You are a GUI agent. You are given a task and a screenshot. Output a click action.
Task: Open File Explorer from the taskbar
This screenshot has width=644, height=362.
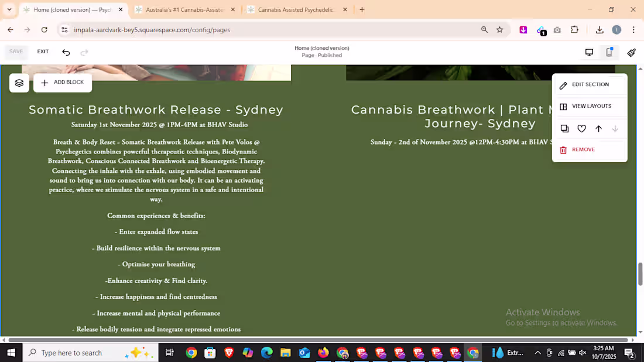tap(286, 353)
